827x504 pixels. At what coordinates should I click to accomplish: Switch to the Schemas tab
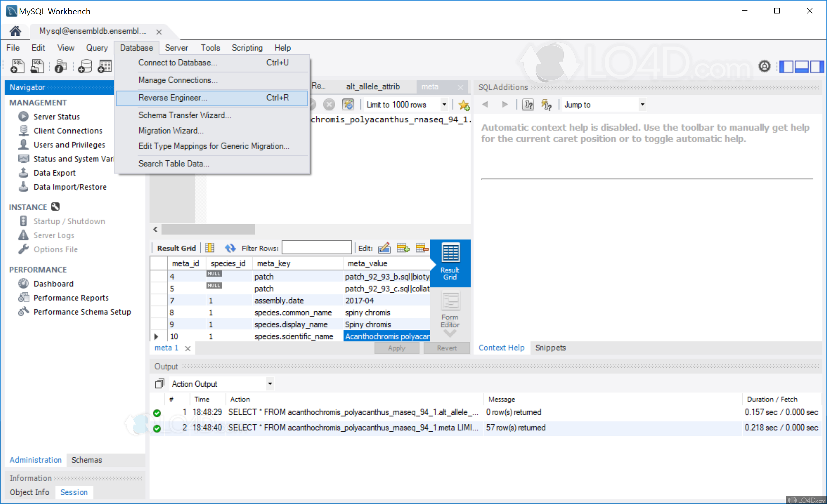86,460
